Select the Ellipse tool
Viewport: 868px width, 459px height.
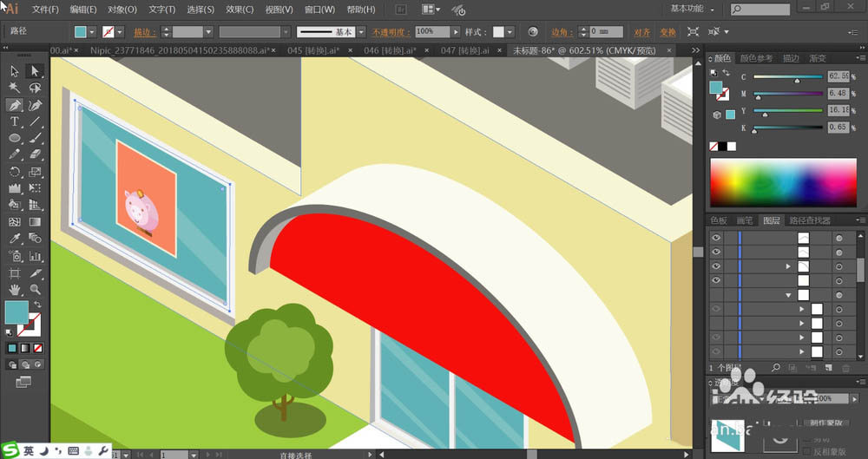click(x=15, y=138)
